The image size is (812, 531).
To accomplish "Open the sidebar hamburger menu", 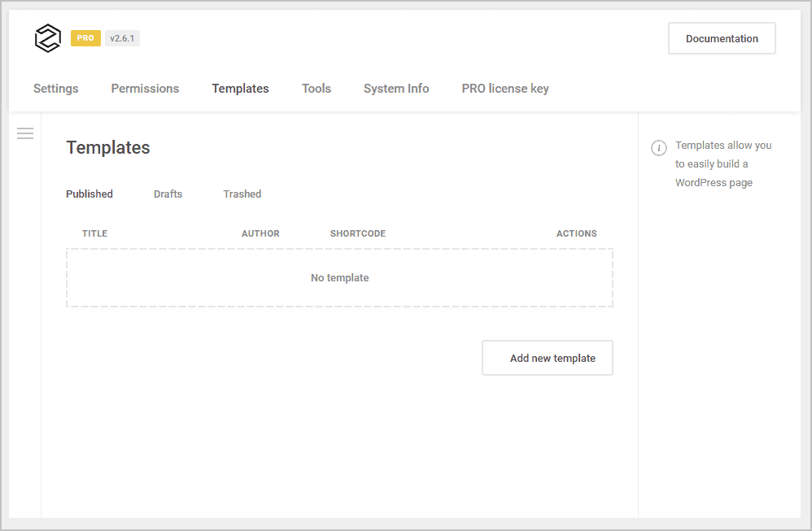I will tap(25, 133).
